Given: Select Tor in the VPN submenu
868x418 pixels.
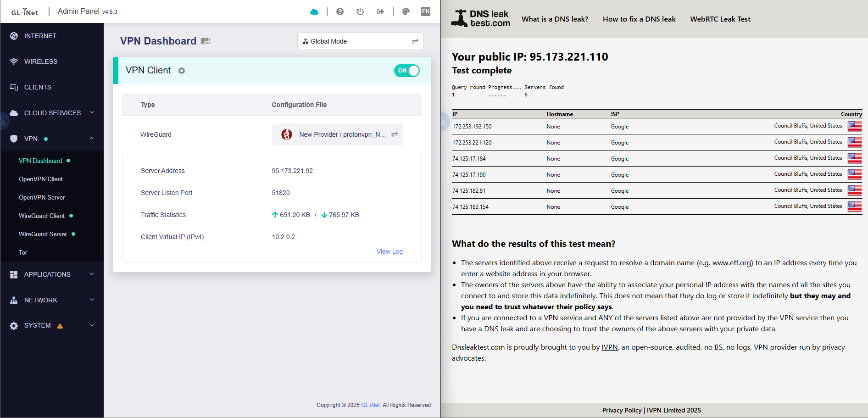Looking at the screenshot, I should coord(23,252).
